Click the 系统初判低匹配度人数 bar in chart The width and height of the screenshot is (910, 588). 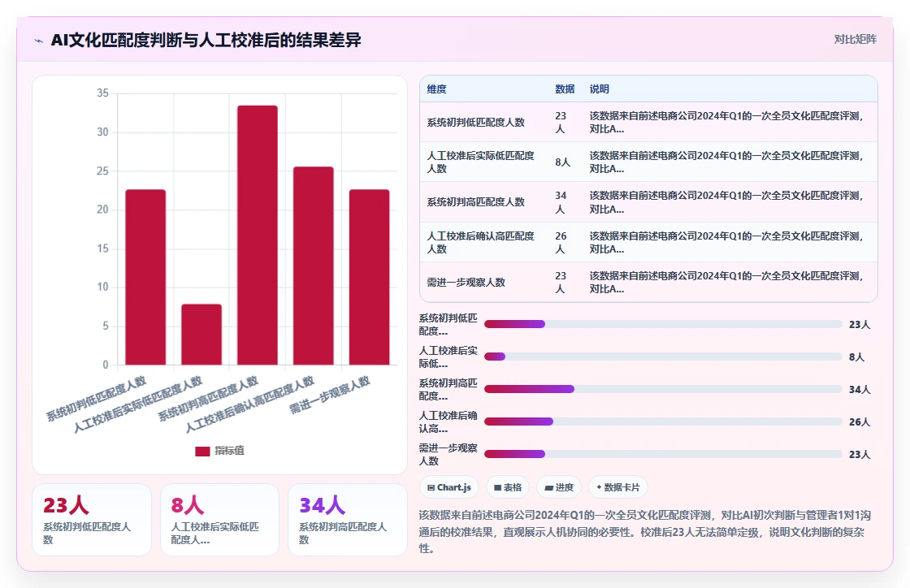pos(145,277)
